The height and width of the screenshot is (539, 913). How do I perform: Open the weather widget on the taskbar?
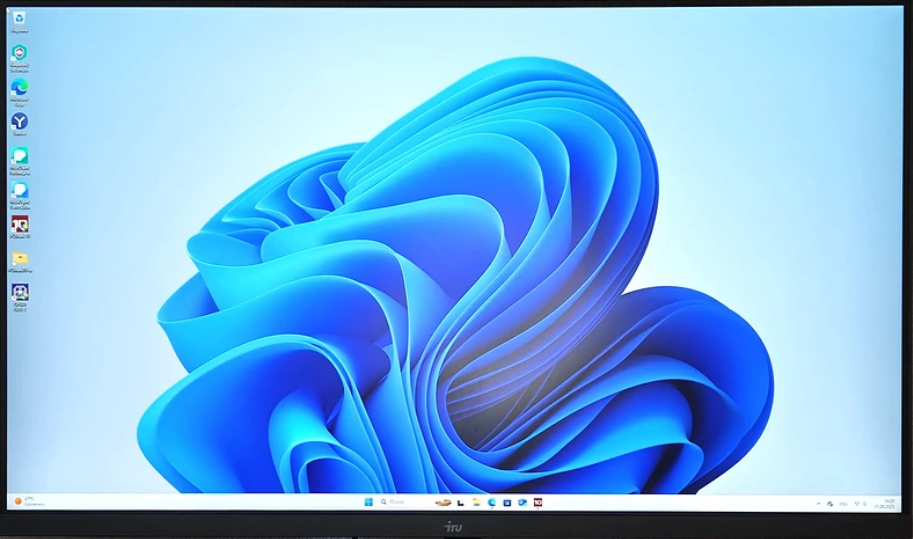(x=24, y=501)
